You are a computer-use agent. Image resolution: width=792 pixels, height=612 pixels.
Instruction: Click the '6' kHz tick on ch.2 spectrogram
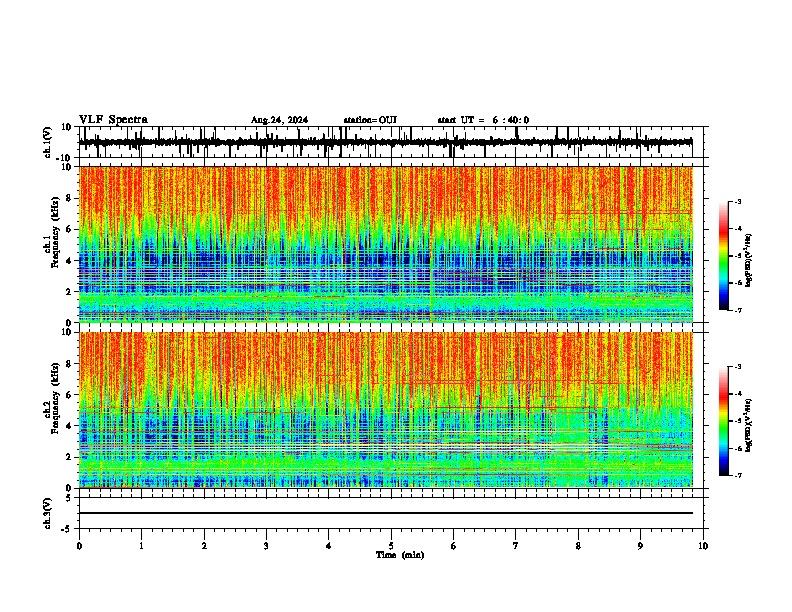tap(70, 394)
